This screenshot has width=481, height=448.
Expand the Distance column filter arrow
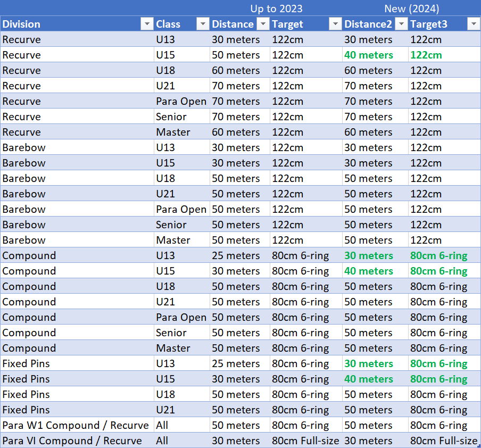[263, 24]
